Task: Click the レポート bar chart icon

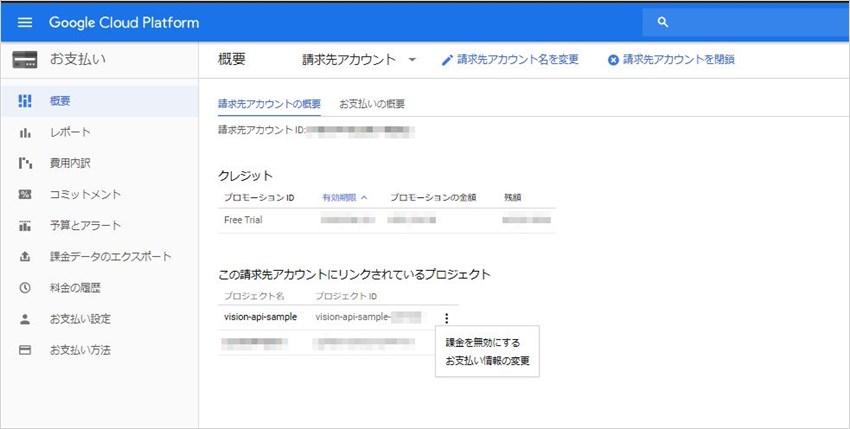Action: [25, 132]
